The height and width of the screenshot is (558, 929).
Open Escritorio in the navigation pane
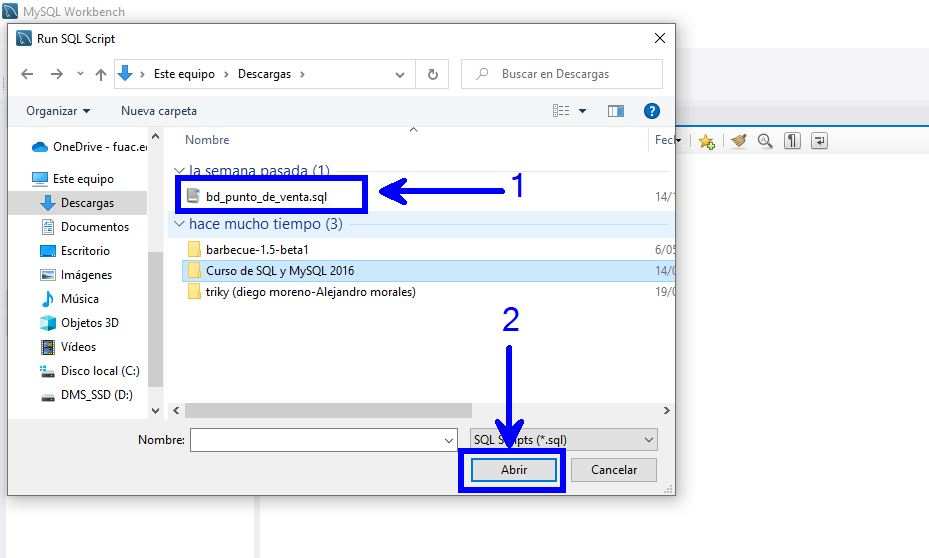pos(75,251)
